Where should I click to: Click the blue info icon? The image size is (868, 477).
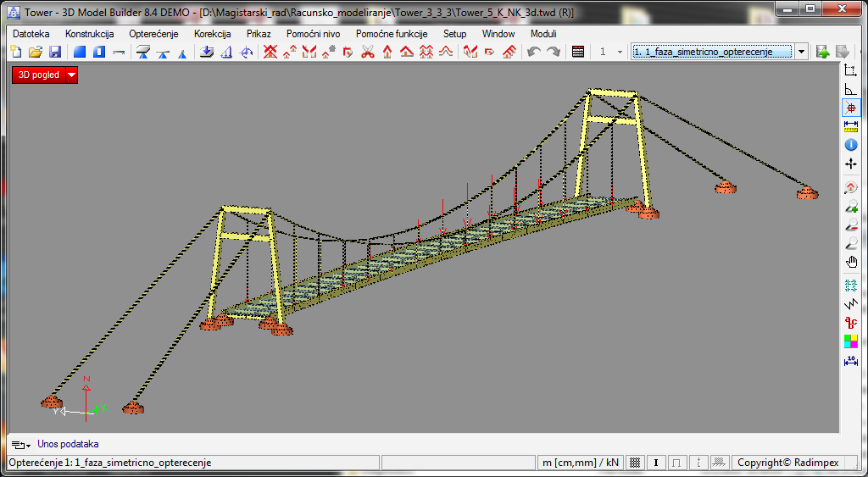pos(851,145)
